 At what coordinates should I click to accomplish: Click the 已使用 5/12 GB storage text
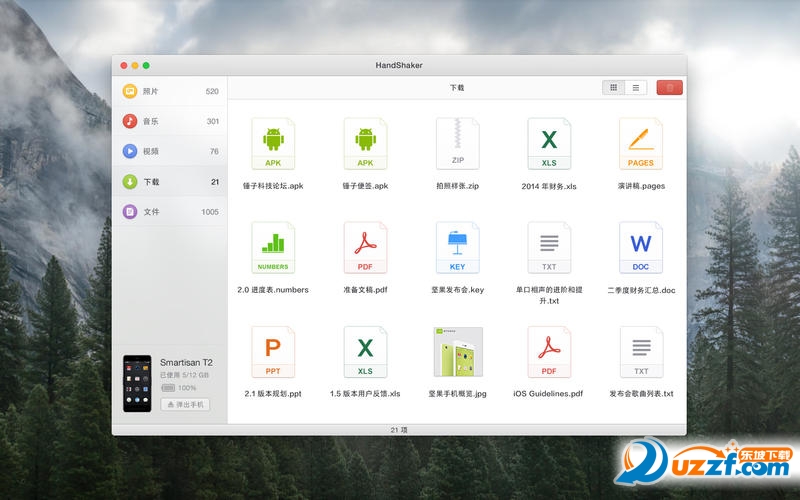185,375
